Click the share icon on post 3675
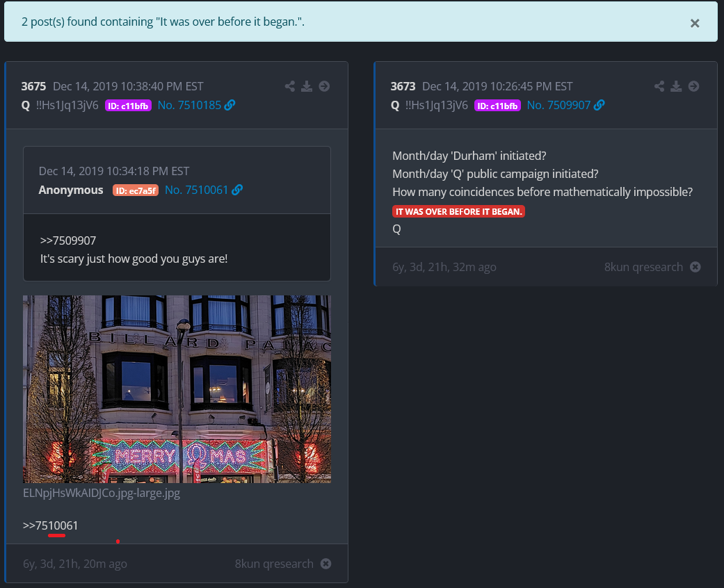The width and height of the screenshot is (724, 588). coord(290,86)
